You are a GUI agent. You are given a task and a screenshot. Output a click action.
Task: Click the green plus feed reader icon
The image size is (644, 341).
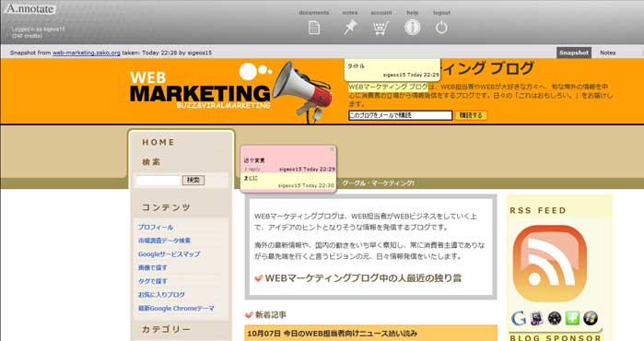pos(572,318)
